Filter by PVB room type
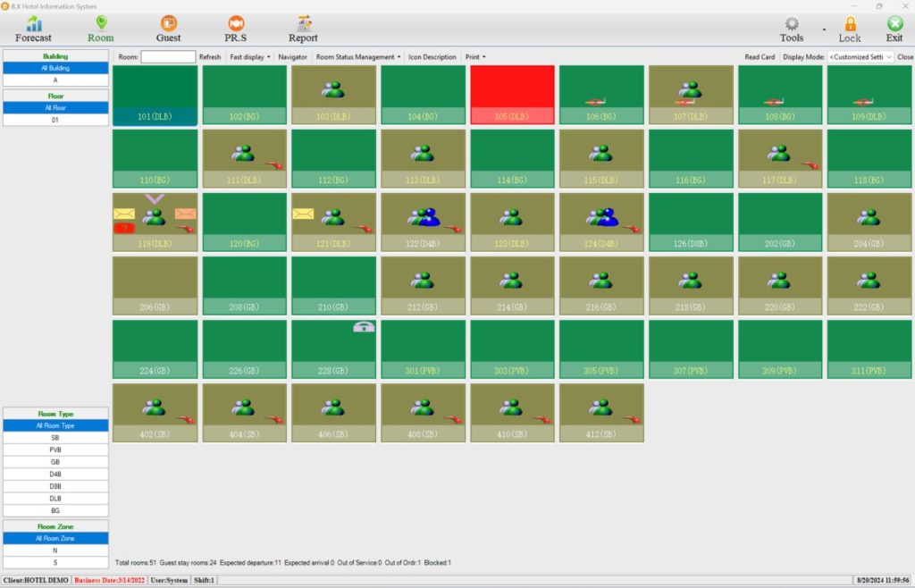The height and width of the screenshot is (588, 915). tap(55, 450)
